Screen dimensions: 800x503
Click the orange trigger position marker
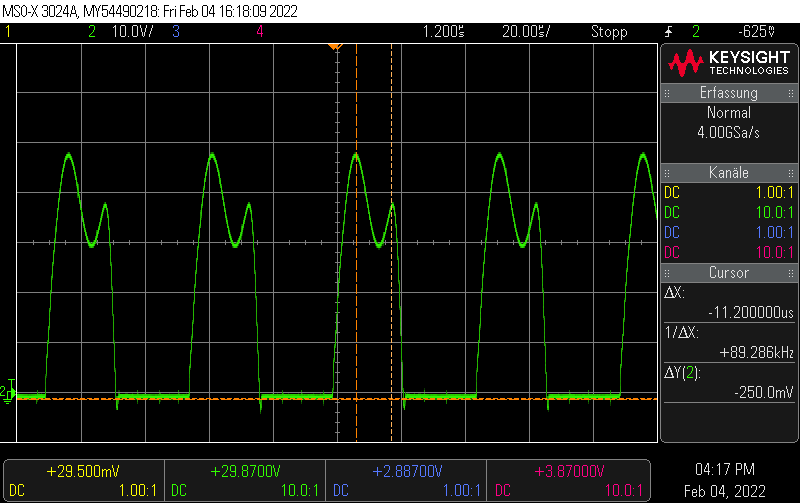pos(335,47)
